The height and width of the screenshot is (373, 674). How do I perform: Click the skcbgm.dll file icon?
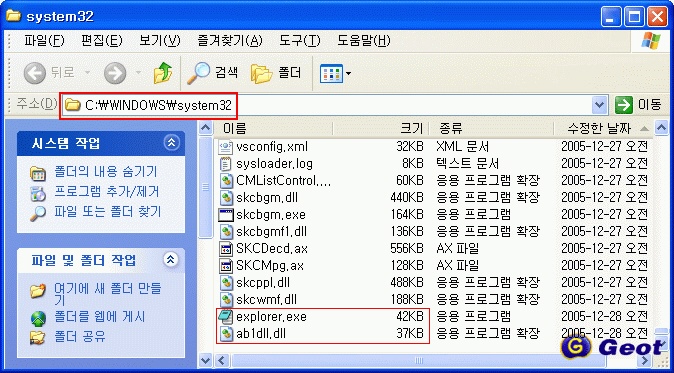click(226, 198)
